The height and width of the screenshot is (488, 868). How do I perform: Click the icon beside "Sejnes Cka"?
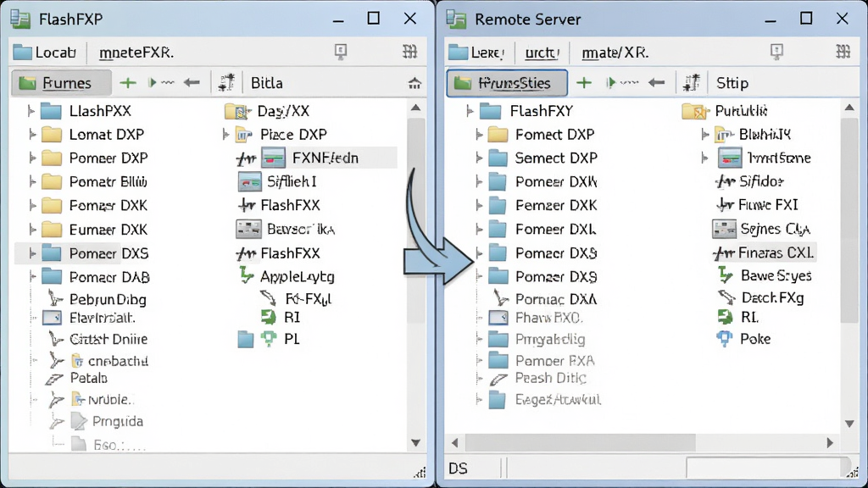tap(724, 229)
